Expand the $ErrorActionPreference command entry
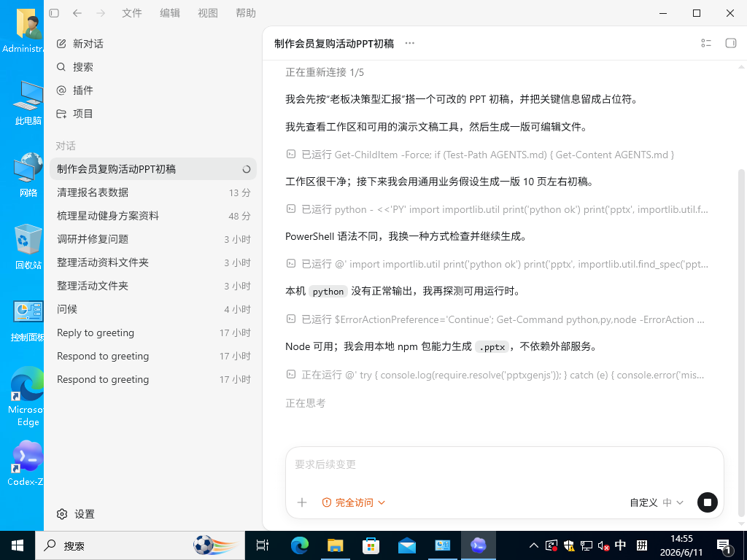 click(495, 319)
